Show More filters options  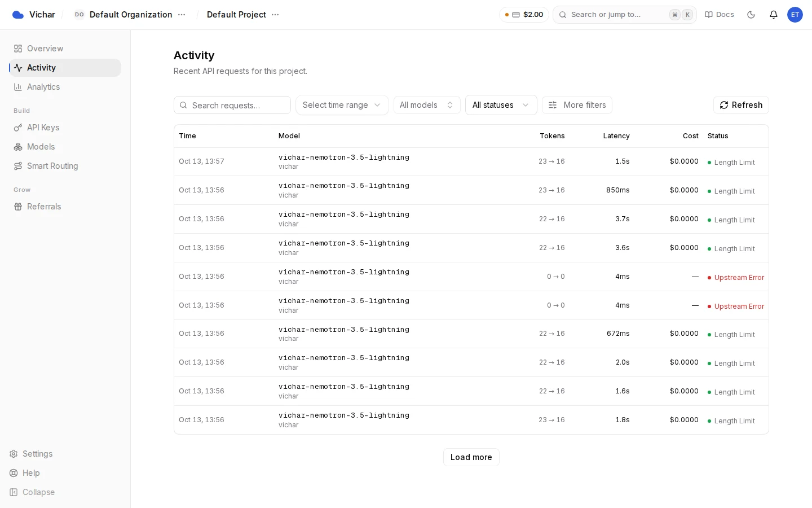[577, 105]
